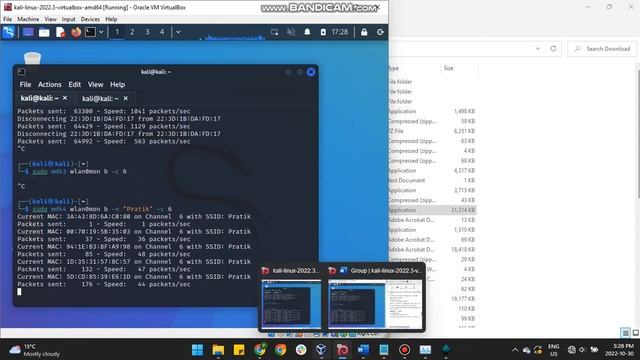Open the weather widget showing 15°C
Image resolution: width=640 pixels, height=360 pixels.
point(34,350)
